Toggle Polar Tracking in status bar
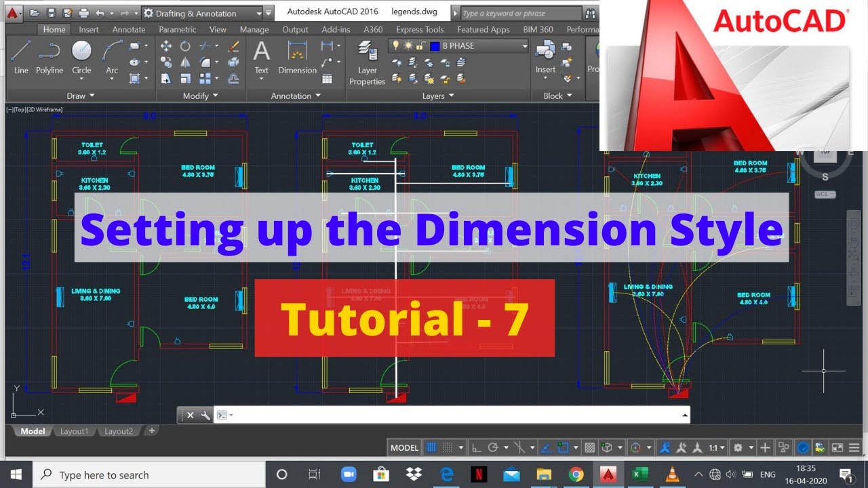Image resolution: width=868 pixels, height=488 pixels. coord(493,447)
